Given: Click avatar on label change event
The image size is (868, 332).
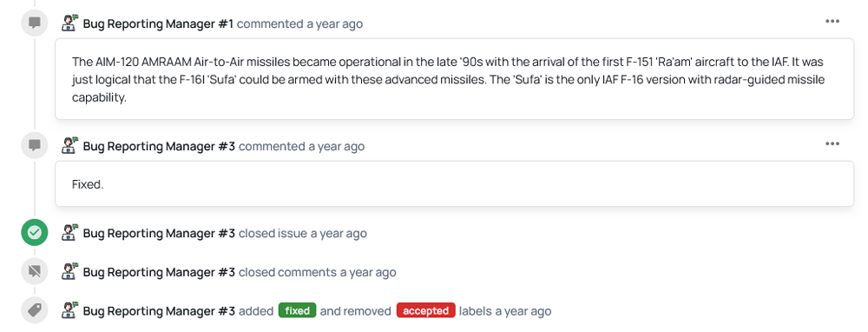Looking at the screenshot, I should tap(70, 310).
